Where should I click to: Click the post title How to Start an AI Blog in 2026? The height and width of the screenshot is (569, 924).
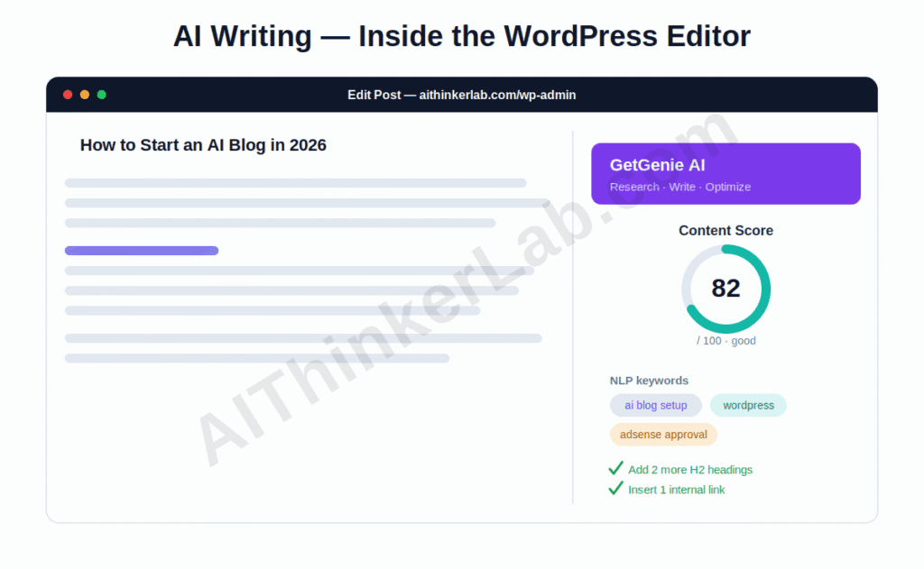203,145
